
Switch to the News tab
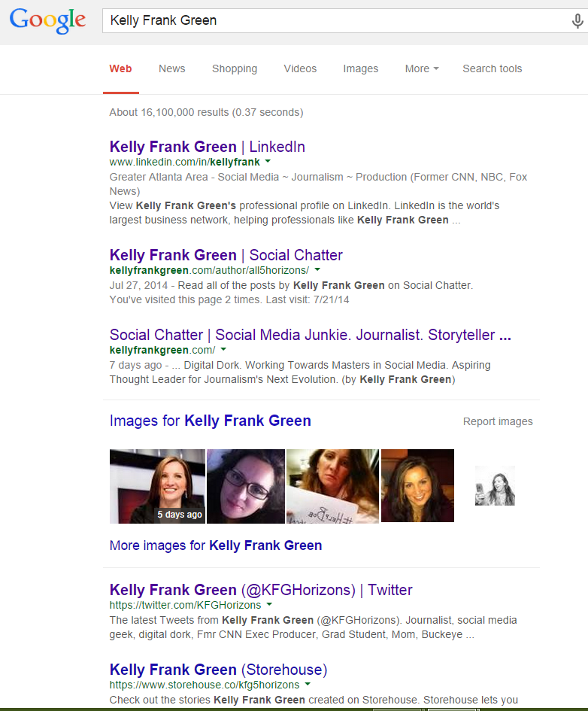click(x=171, y=68)
